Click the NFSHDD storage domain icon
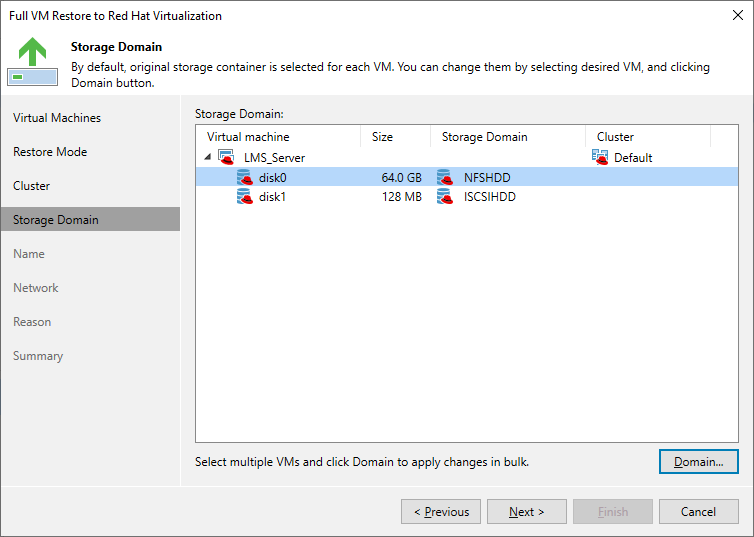This screenshot has width=754, height=537. point(445,178)
